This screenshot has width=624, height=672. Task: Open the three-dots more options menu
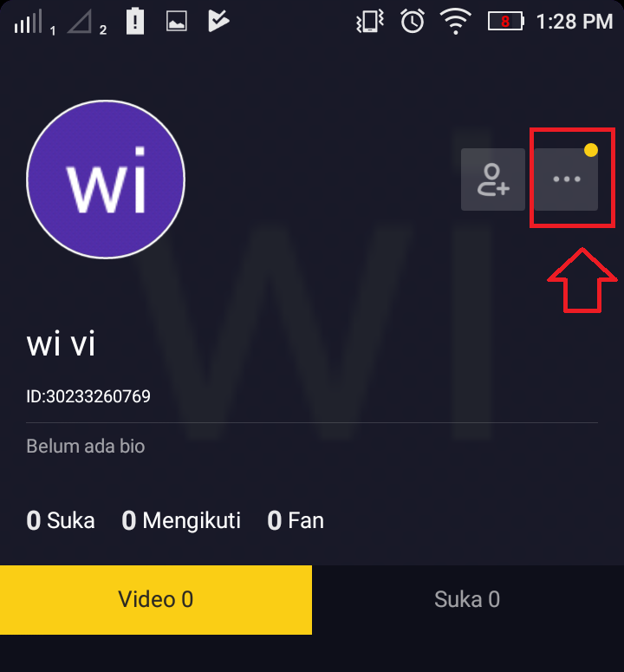566,179
